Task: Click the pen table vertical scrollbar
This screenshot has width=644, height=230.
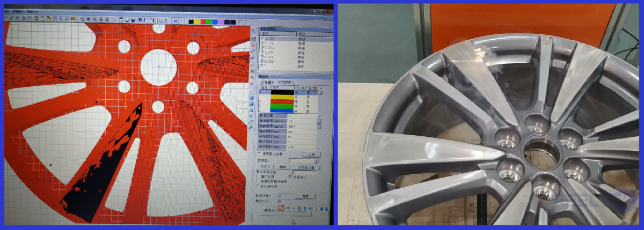Action: [x=321, y=101]
